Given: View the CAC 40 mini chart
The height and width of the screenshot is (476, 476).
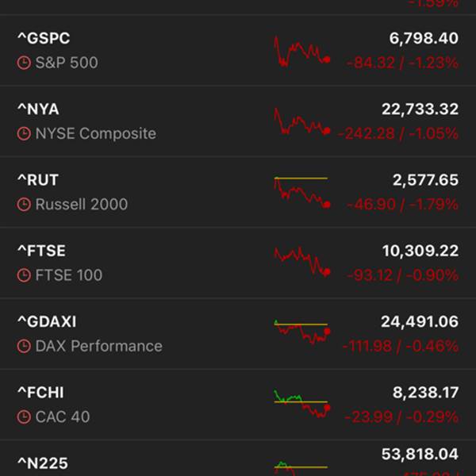Looking at the screenshot, I should click(301, 403).
